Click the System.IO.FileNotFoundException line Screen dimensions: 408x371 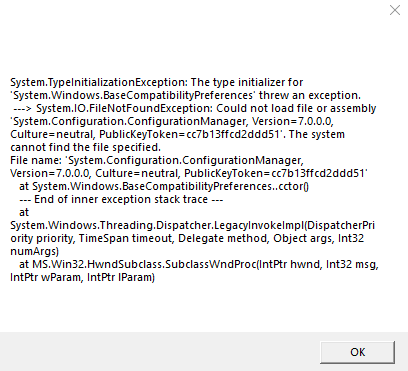coord(195,108)
